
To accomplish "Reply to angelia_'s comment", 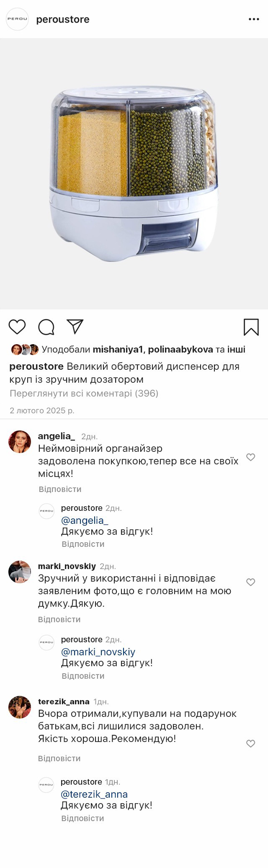I will pos(60,489).
